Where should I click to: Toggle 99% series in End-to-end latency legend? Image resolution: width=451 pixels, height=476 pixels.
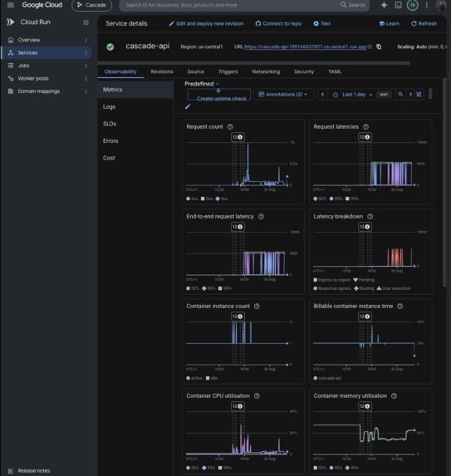point(224,288)
